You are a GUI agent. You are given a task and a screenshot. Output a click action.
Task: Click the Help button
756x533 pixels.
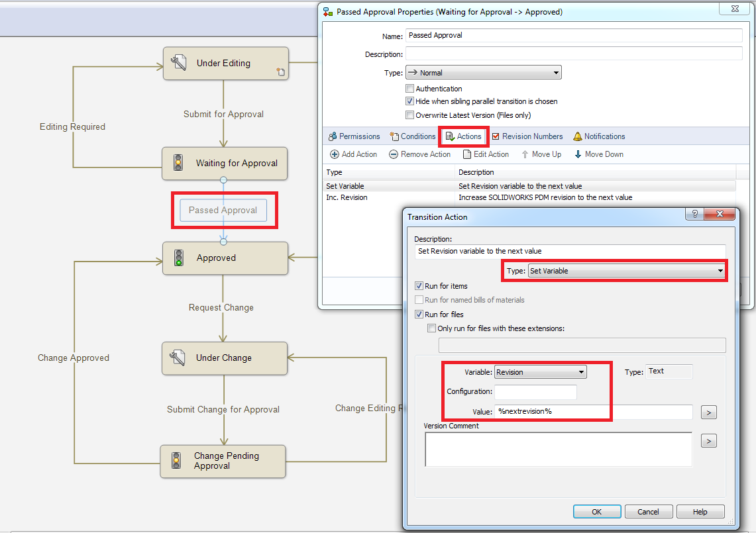(700, 511)
